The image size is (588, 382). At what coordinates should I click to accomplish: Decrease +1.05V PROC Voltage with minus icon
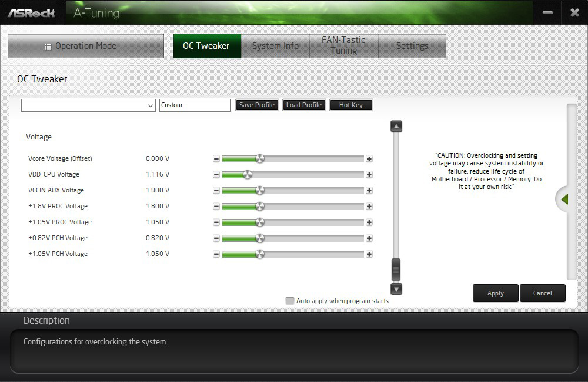[x=216, y=222]
